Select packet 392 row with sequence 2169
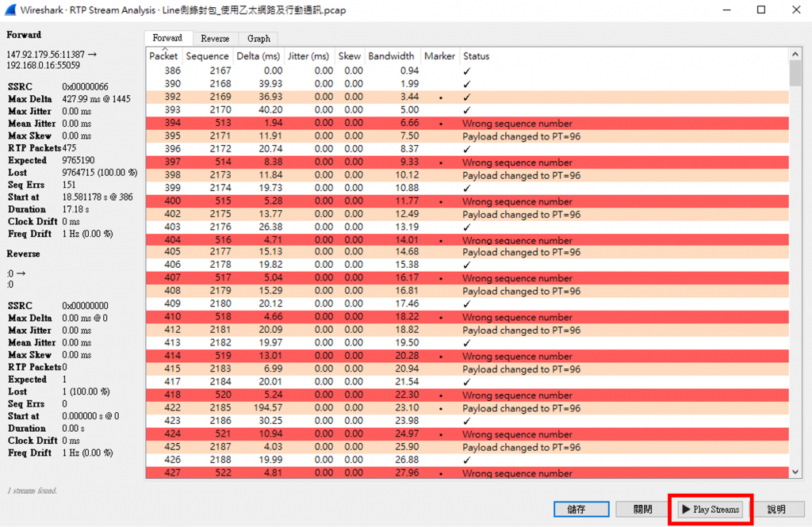 coord(467,97)
